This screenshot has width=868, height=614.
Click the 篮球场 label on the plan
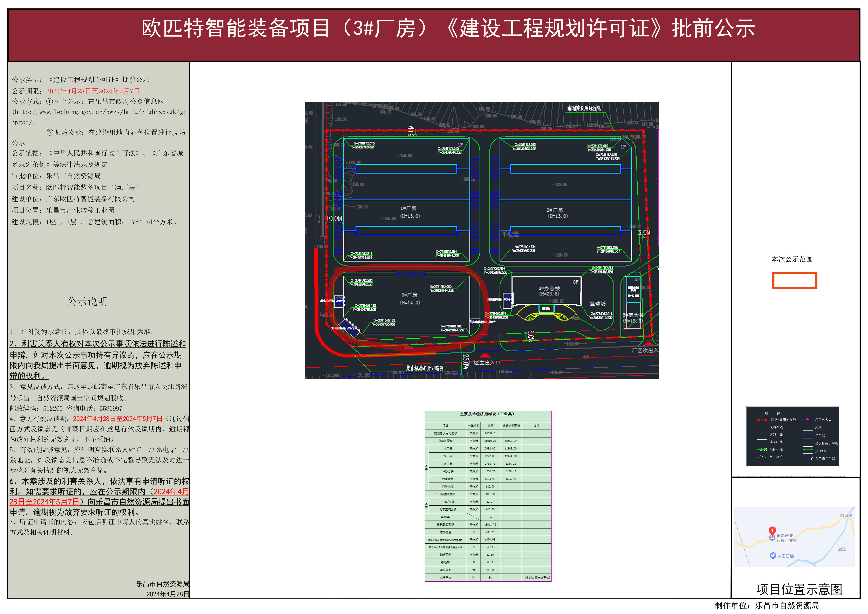(598, 304)
